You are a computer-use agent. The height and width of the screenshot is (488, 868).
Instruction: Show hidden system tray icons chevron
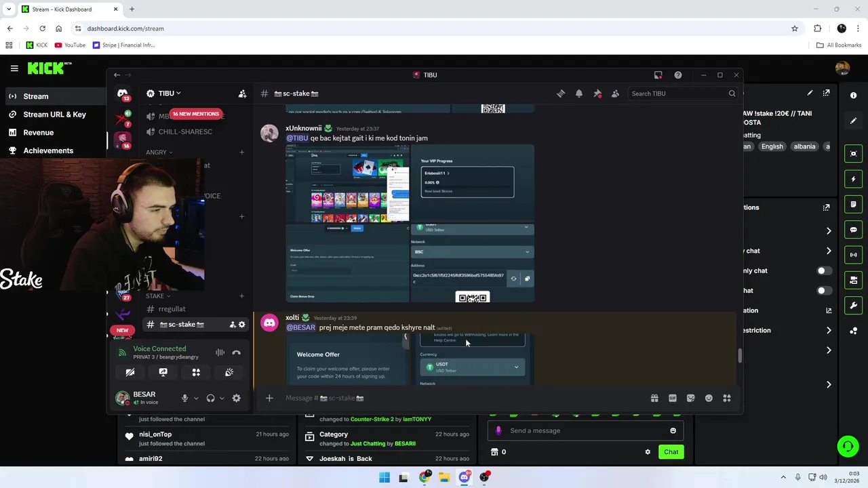coord(783,477)
